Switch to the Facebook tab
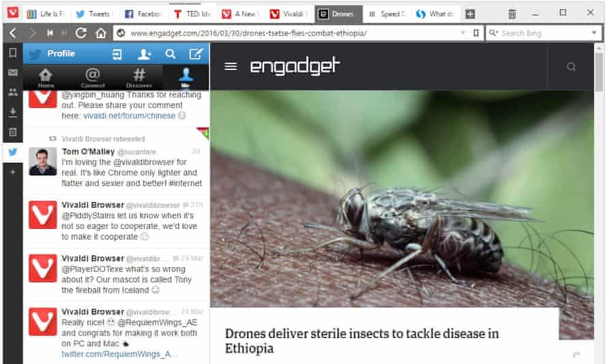The height and width of the screenshot is (364, 607). tap(145, 14)
